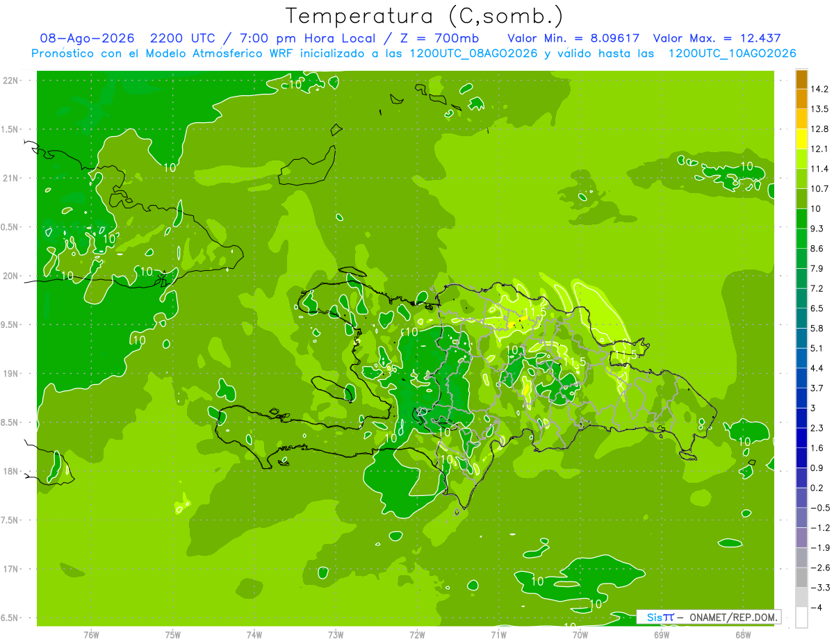Image resolution: width=834 pixels, height=644 pixels.
Task: Select the '1200UTC_10AGO2026' valid-until text
Action: 732,53
